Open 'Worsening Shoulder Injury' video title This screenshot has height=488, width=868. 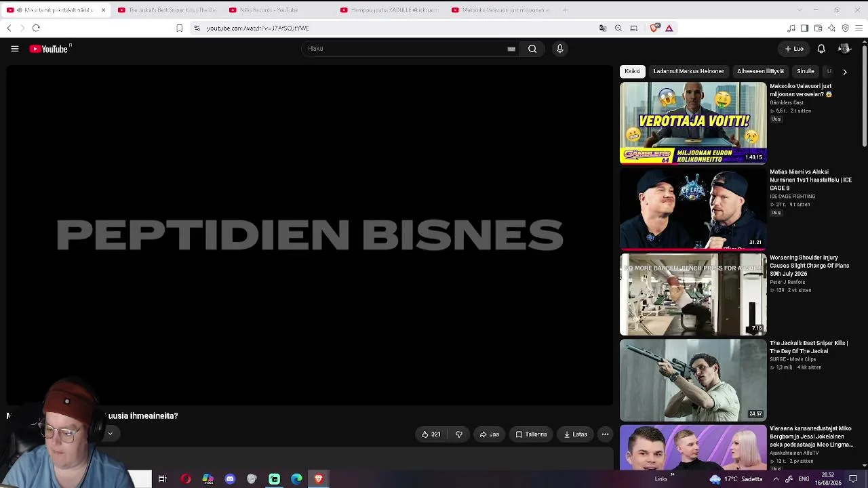[810, 266]
